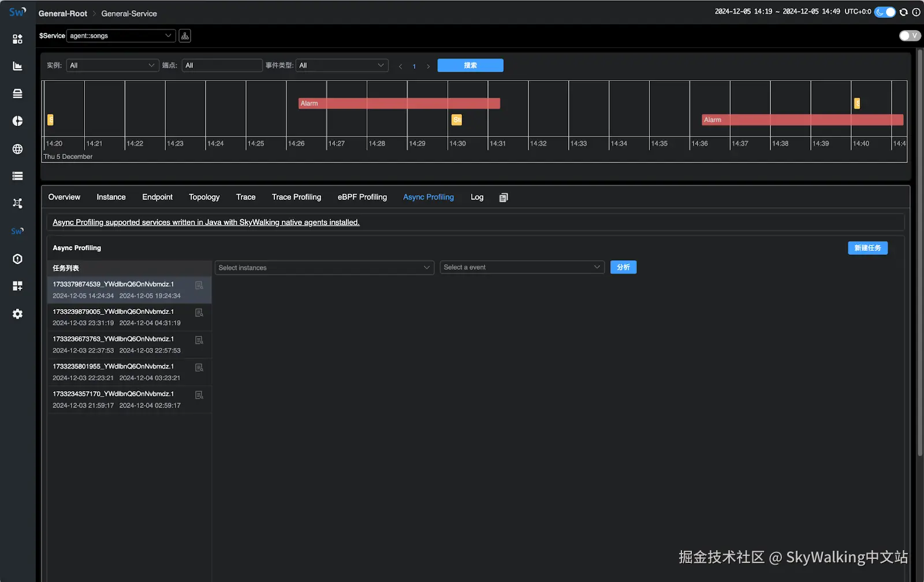Screen dimensions: 924x582
Task: Open the stacked layers icon in sidebar
Action: pos(17,94)
